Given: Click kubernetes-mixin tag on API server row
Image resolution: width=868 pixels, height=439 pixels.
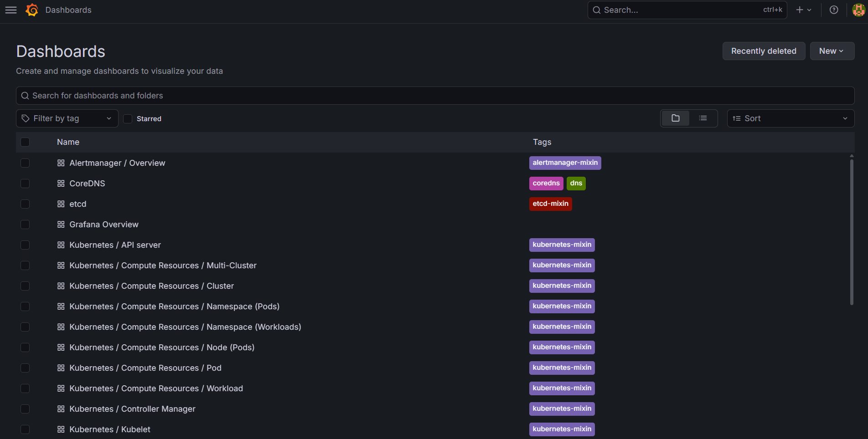Looking at the screenshot, I should pos(562,245).
